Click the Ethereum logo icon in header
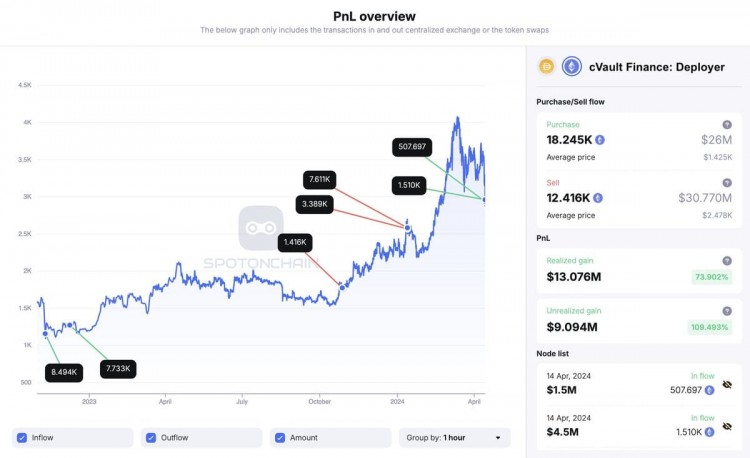 point(572,67)
